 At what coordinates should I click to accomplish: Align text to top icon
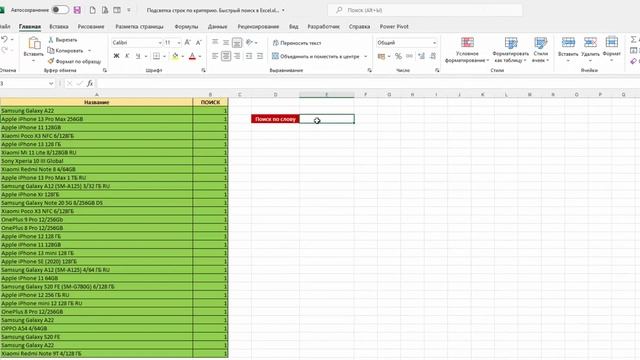click(215, 42)
